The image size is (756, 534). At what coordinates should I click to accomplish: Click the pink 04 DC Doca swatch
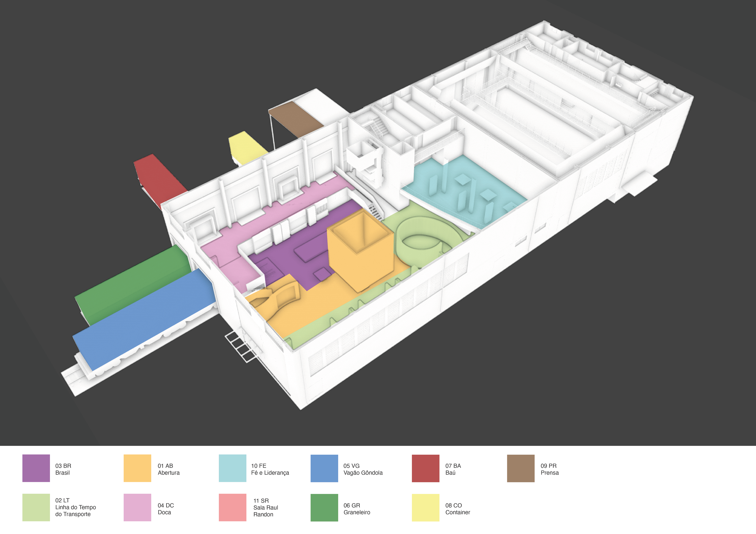pos(137,507)
